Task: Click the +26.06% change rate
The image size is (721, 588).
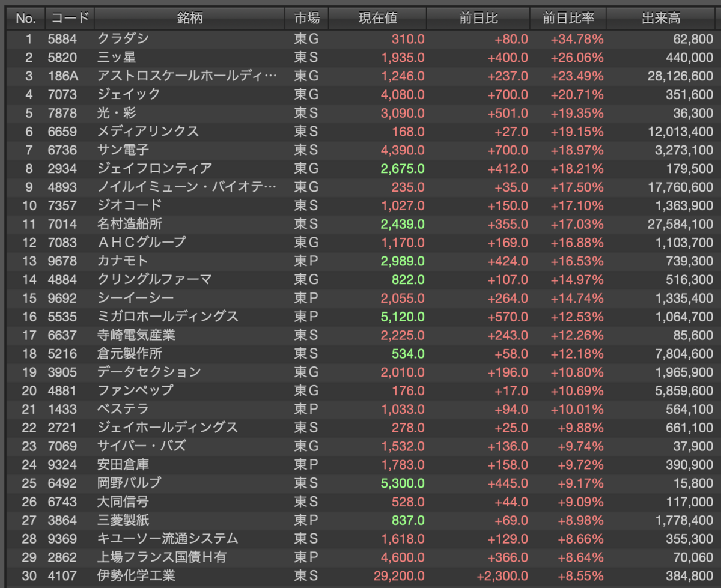Action: coord(577,58)
